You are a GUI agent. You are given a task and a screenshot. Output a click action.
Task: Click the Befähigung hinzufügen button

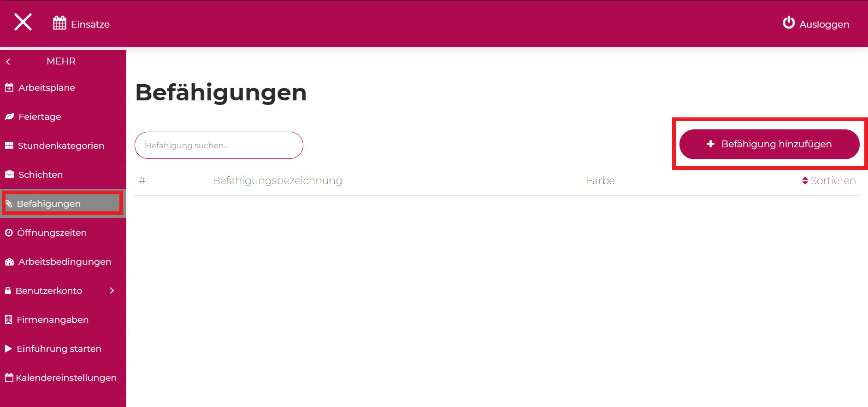pos(769,144)
